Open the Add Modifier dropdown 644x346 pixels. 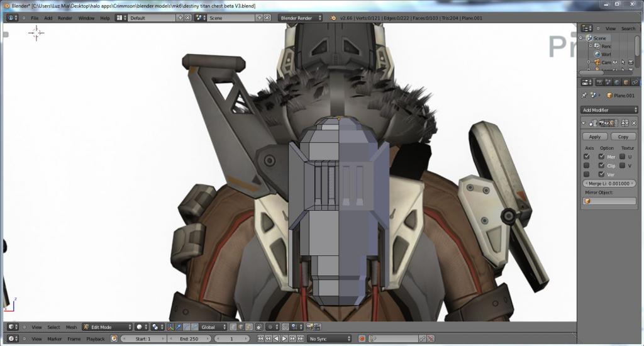[x=609, y=110]
